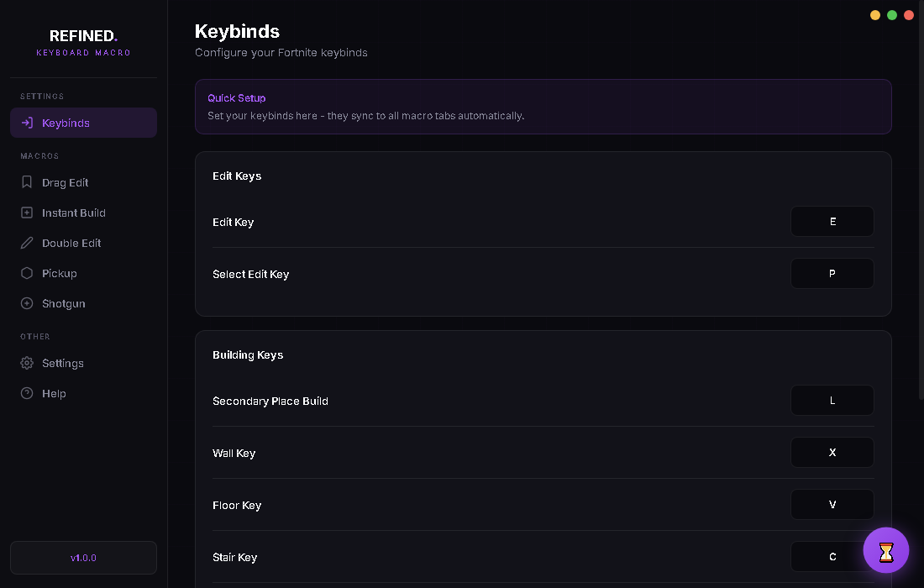
Task: Open Instant Build via its plus-square icon
Action: [26, 213]
